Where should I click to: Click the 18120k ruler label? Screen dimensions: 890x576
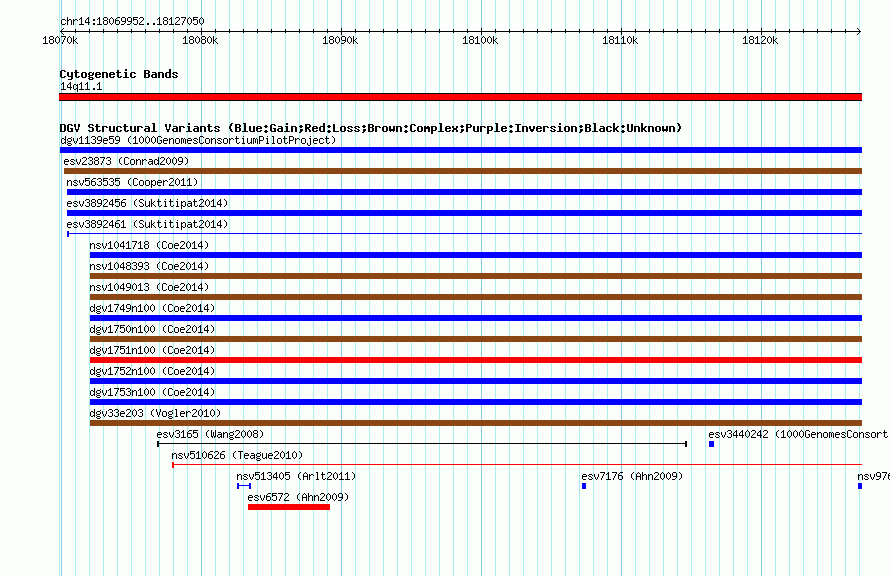click(760, 40)
